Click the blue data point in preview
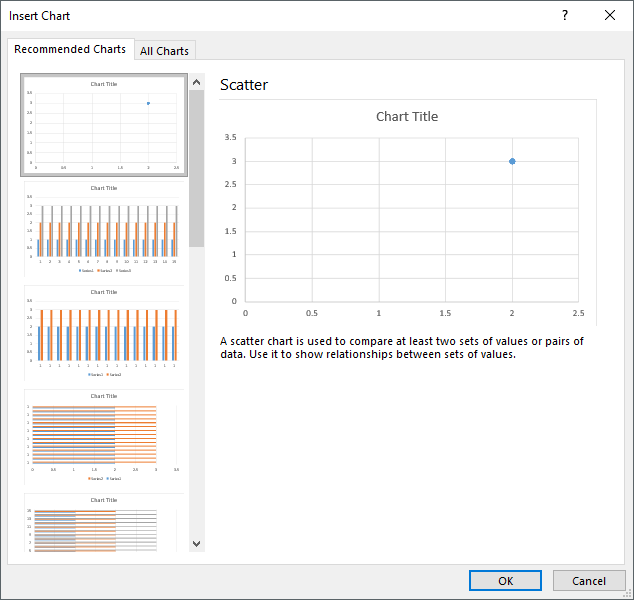 pos(512,161)
